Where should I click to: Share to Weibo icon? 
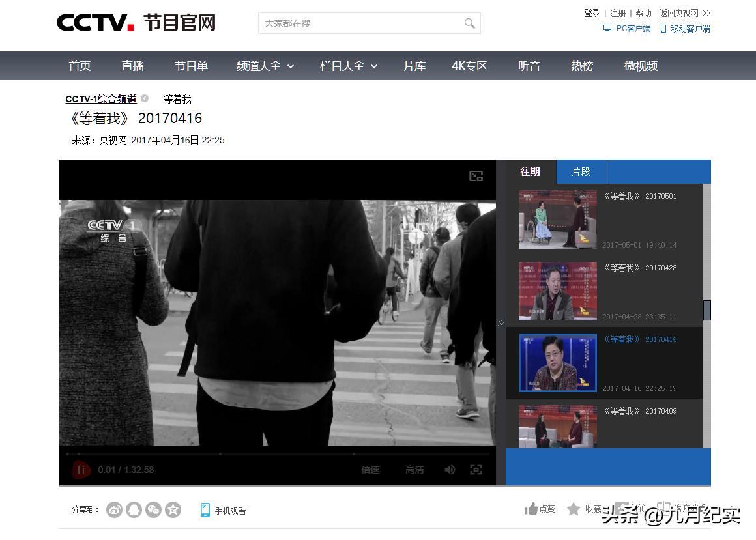tap(115, 510)
